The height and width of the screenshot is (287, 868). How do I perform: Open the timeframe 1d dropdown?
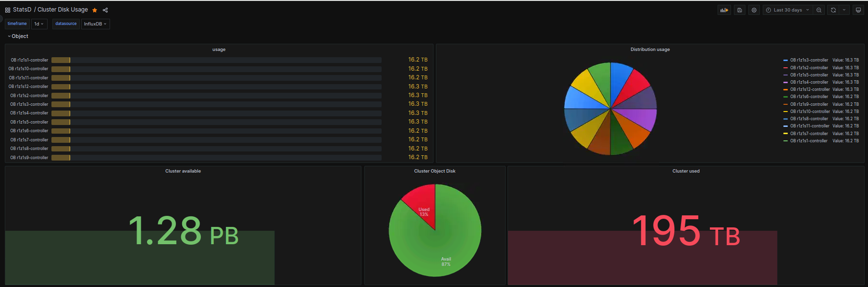39,24
